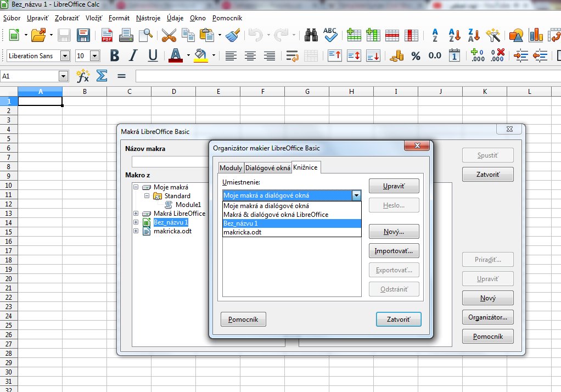561x392 pixels.
Task: Underline the cell text
Action: coord(153,55)
